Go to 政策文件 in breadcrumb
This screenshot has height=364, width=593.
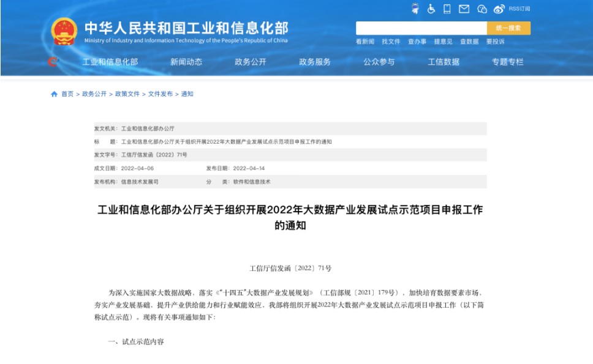coord(127,94)
